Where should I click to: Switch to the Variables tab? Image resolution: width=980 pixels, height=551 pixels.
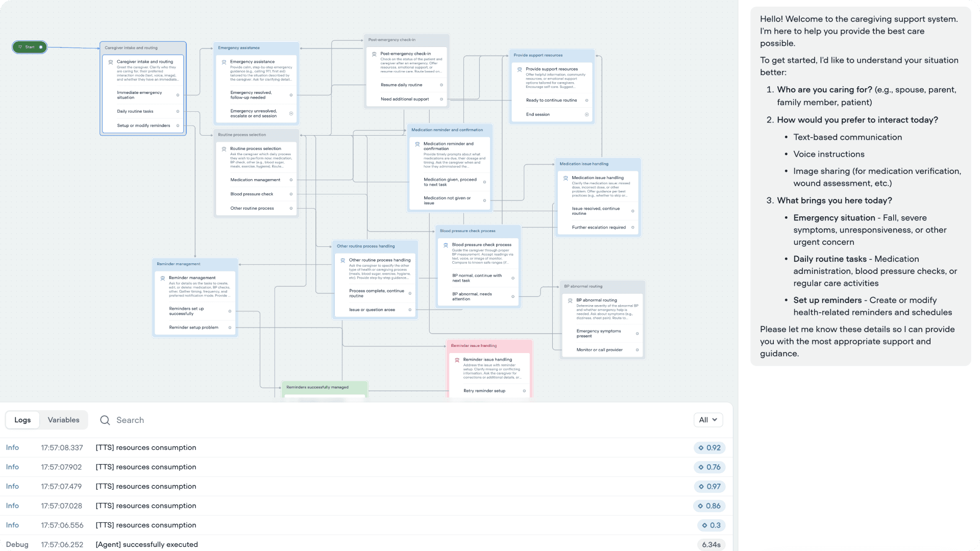63,420
